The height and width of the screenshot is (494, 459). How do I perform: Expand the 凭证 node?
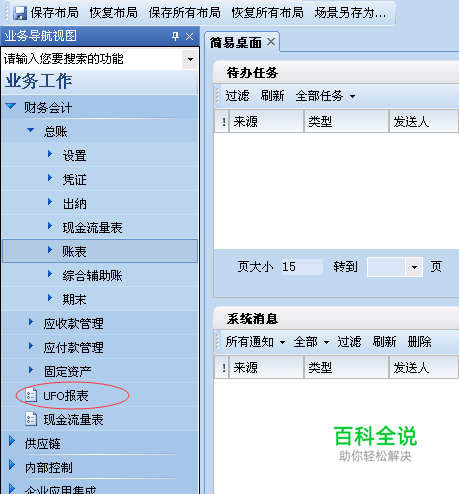(50, 178)
